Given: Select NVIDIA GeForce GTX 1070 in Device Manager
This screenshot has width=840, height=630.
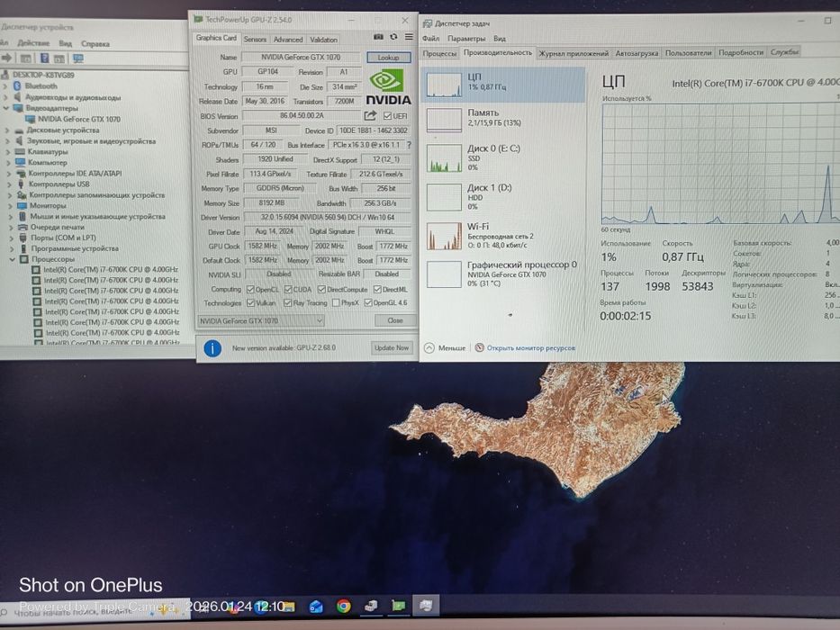Looking at the screenshot, I should pos(78,119).
